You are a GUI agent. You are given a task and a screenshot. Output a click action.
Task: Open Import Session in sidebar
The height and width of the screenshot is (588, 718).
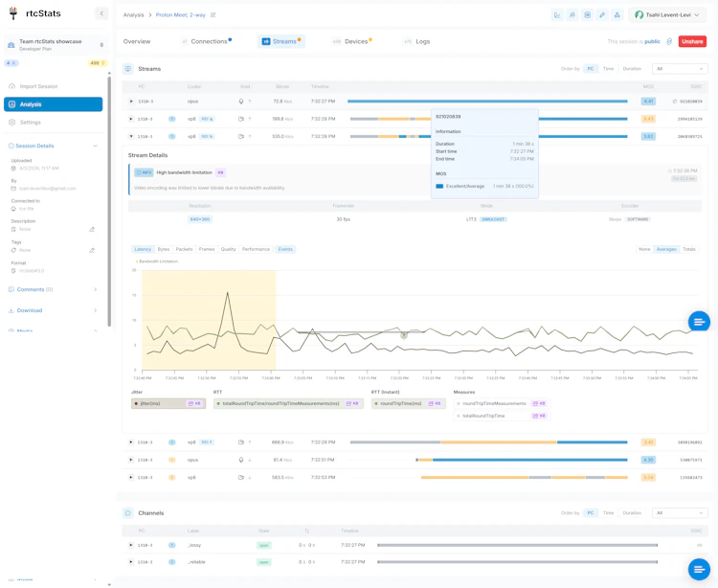click(38, 86)
